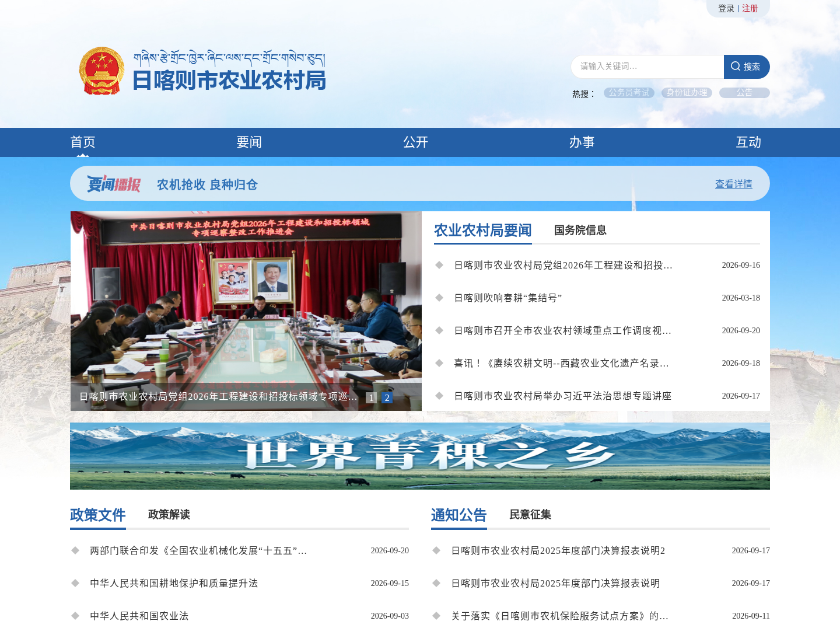Open 中华人民共和国农业法 link
Image resolution: width=840 pixels, height=642 pixels.
coord(139,616)
